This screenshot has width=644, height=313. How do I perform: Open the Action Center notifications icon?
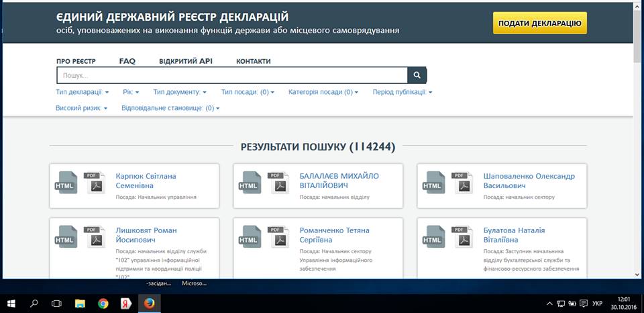tap(583, 304)
